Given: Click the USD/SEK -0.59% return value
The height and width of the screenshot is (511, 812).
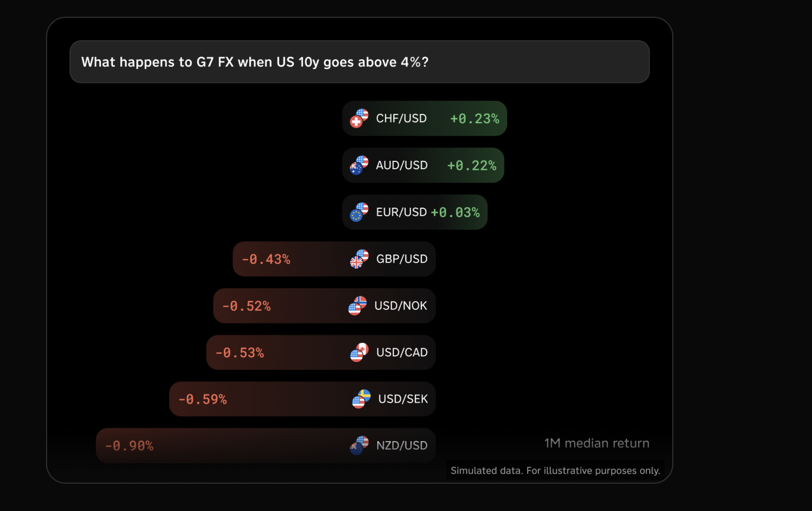Looking at the screenshot, I should click(x=202, y=399).
